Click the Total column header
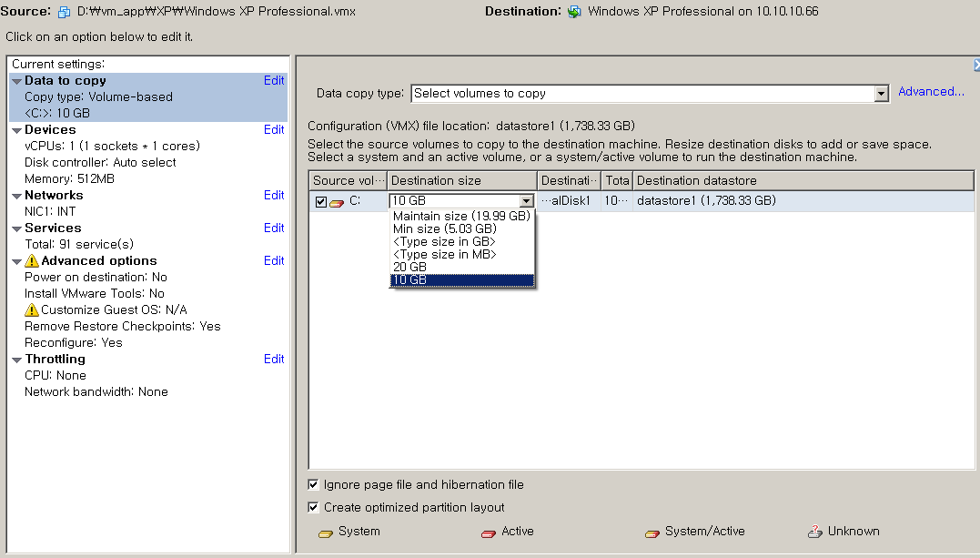The image size is (980, 558). [x=617, y=181]
